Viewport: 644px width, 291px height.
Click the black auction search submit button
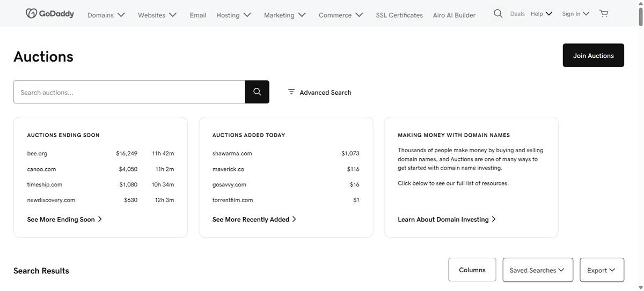coord(257,92)
